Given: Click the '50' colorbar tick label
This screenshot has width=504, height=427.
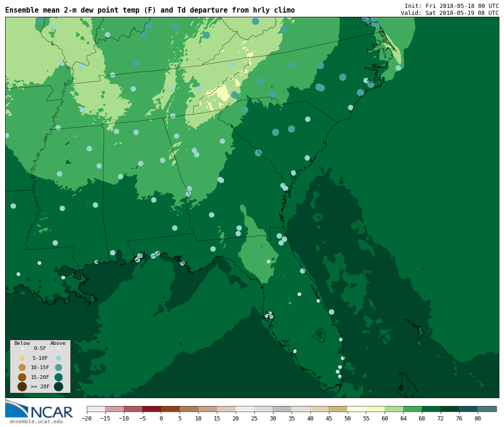Looking at the screenshot, I should pos(348,418).
